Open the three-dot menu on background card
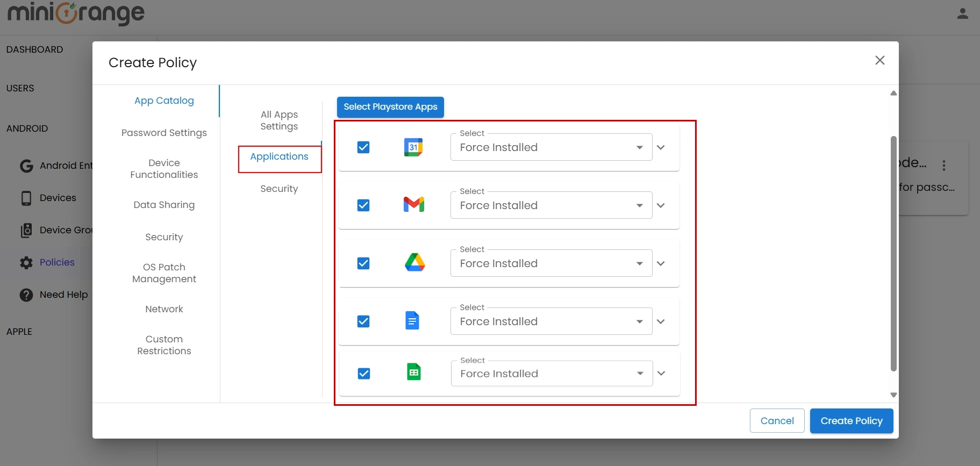The height and width of the screenshot is (466, 980). click(944, 166)
